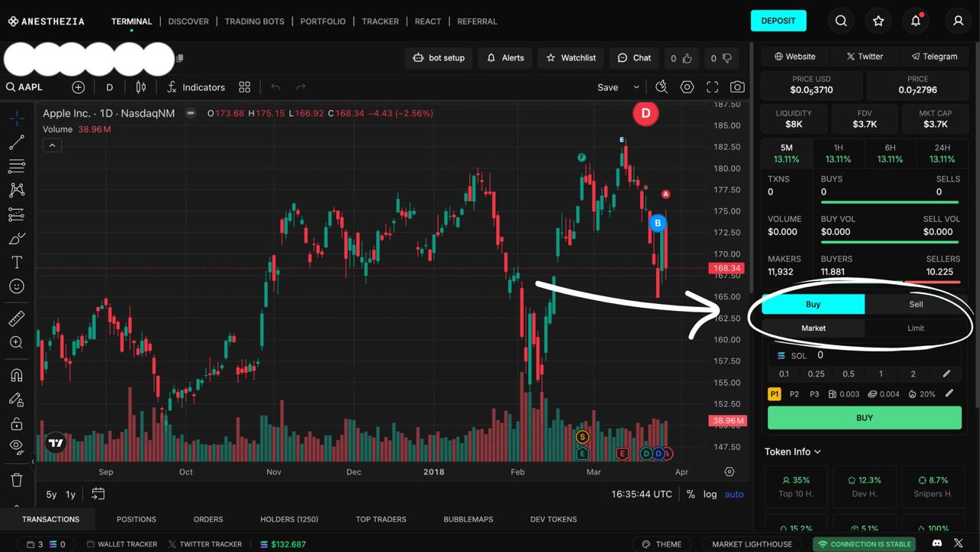Open the search magnifier in header
Image resolution: width=980 pixels, height=552 pixels.
tap(841, 21)
